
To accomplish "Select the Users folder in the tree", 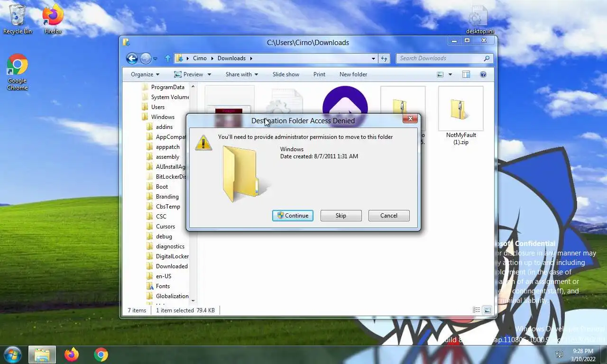I will [x=153, y=107].
